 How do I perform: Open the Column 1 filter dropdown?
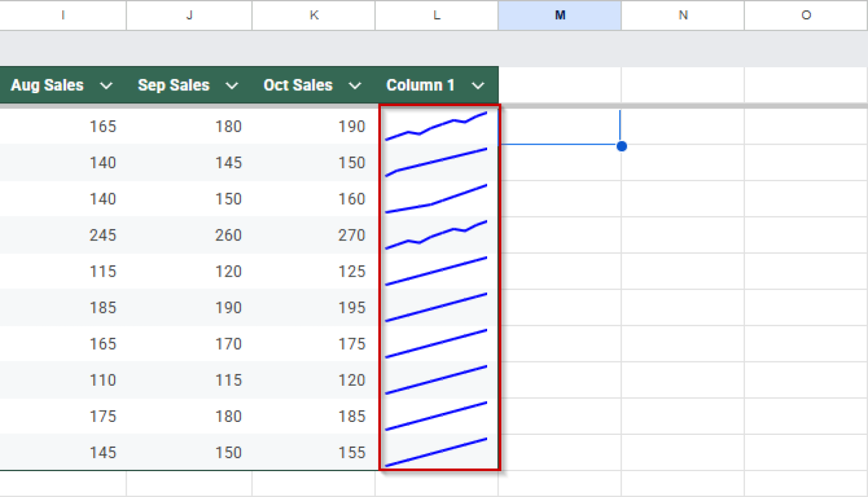478,85
